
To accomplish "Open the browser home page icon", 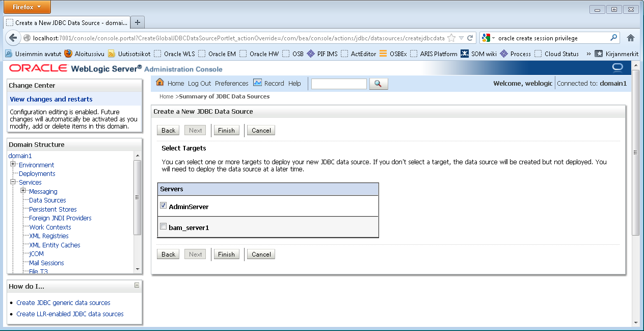I will [631, 38].
